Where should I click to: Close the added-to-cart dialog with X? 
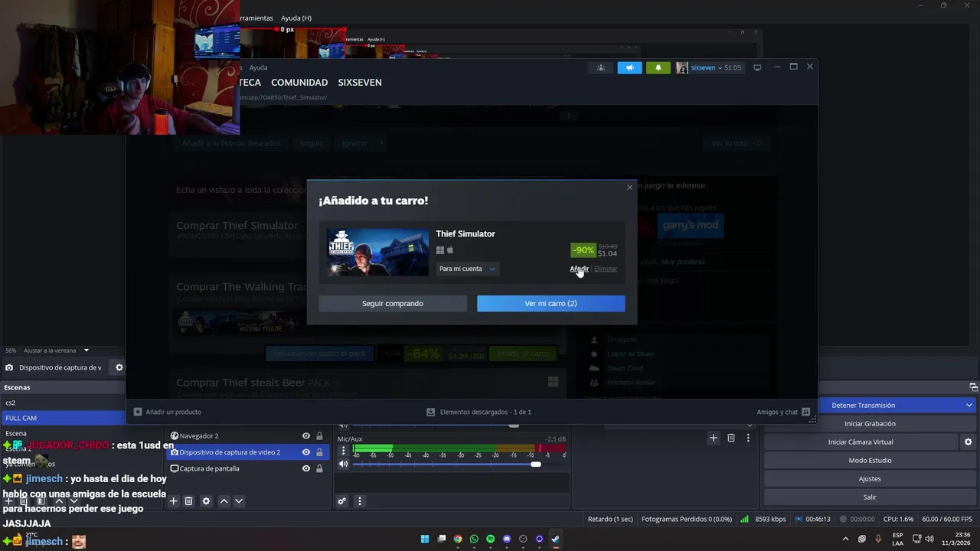630,187
